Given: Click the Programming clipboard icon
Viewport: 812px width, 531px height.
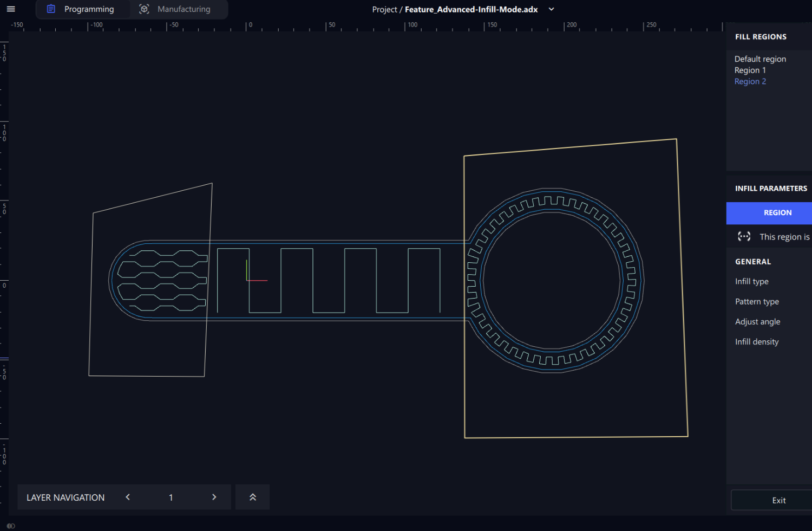Looking at the screenshot, I should (51, 9).
